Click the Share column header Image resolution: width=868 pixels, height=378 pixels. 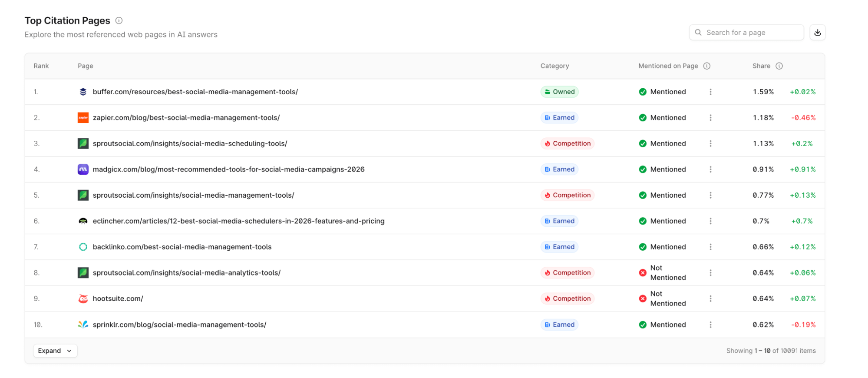pos(761,66)
